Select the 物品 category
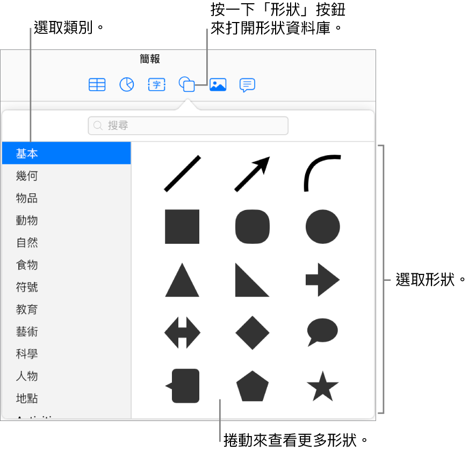 pyautogui.click(x=67, y=198)
